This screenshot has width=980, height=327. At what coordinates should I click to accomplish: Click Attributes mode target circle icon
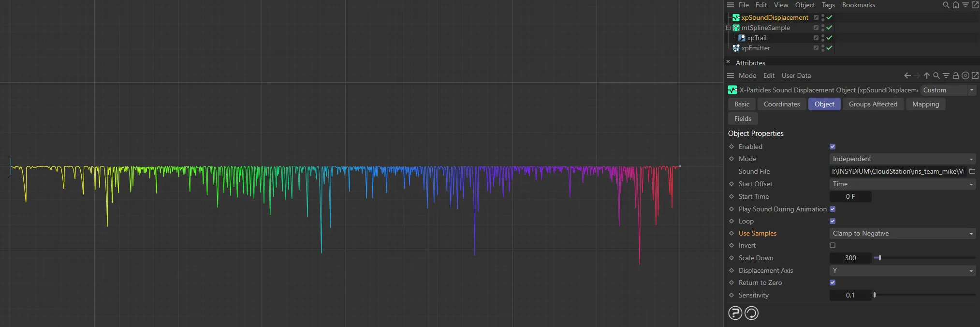[965, 75]
